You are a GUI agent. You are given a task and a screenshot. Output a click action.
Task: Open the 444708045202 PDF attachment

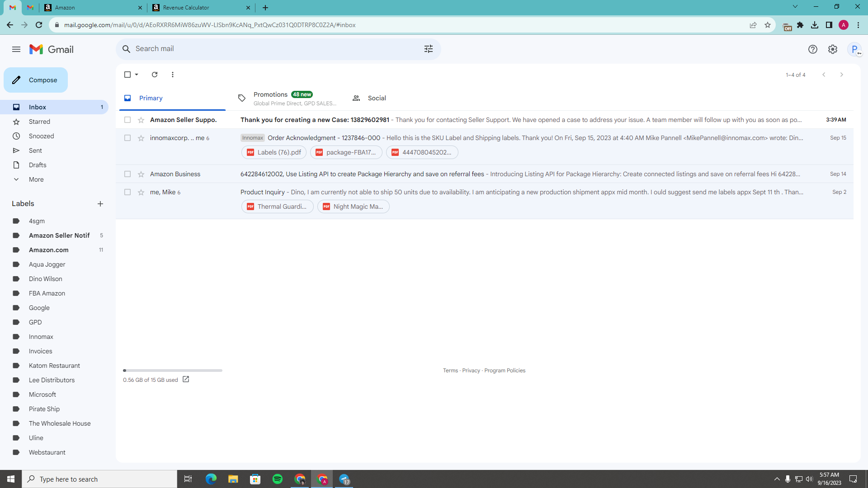coord(422,152)
